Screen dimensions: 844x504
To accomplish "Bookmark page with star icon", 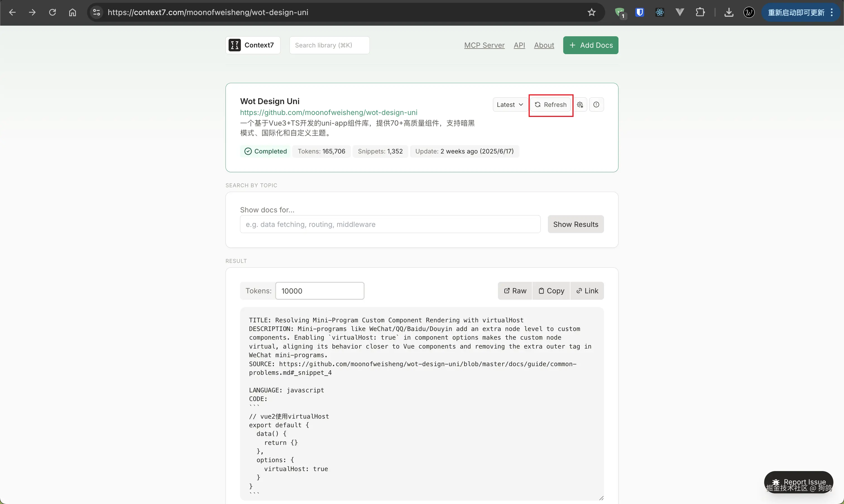I will pyautogui.click(x=591, y=13).
